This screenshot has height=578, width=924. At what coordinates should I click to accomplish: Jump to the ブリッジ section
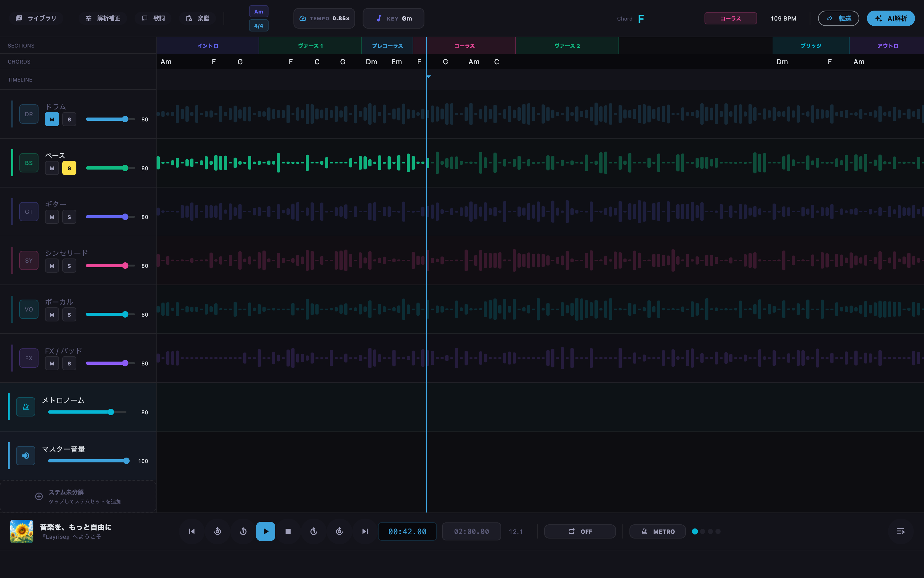coord(811,46)
